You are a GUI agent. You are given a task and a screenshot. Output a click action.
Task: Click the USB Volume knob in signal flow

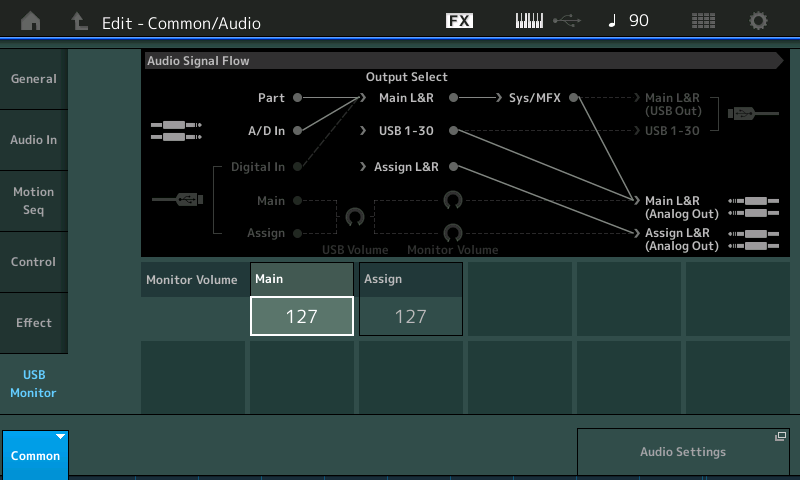click(354, 217)
